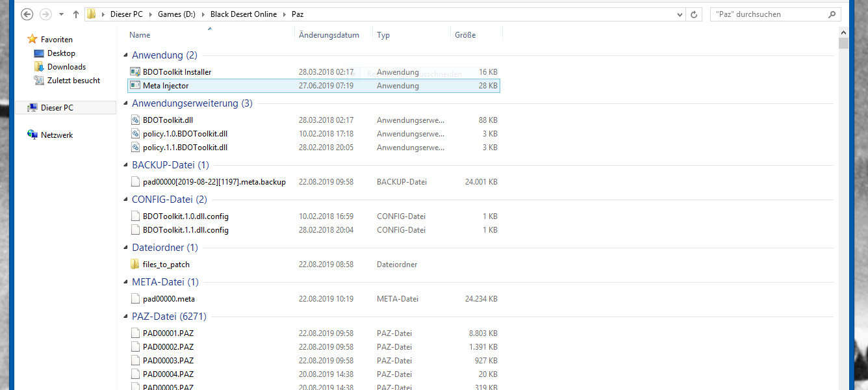Select the Meta Injector application icon

(135, 86)
